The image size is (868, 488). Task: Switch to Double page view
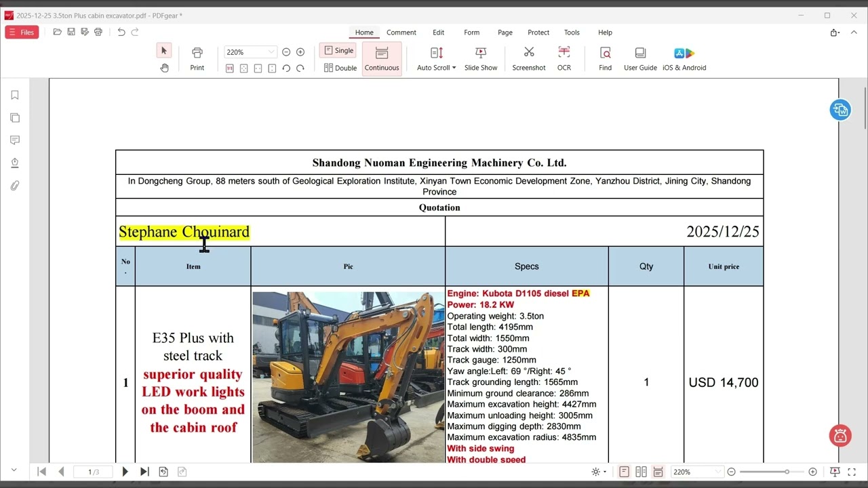tap(340, 68)
